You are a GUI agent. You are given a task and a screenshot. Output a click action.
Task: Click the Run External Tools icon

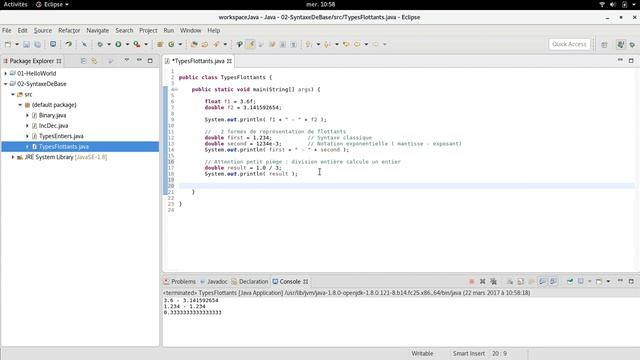[x=137, y=44]
